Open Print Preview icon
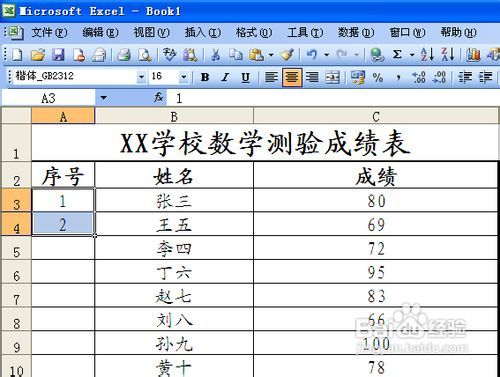This screenshot has width=500, height=377. coord(145,55)
